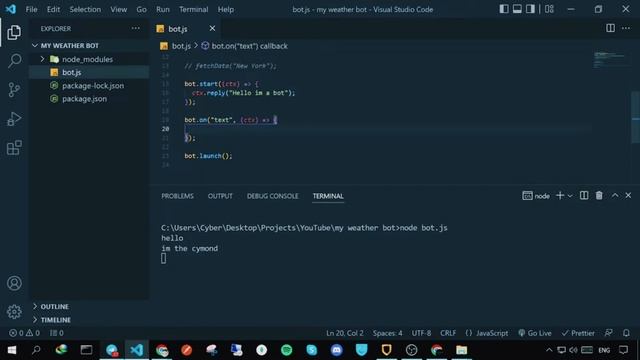Open the Accounts menu icon
640x360 pixels.
tap(14, 283)
